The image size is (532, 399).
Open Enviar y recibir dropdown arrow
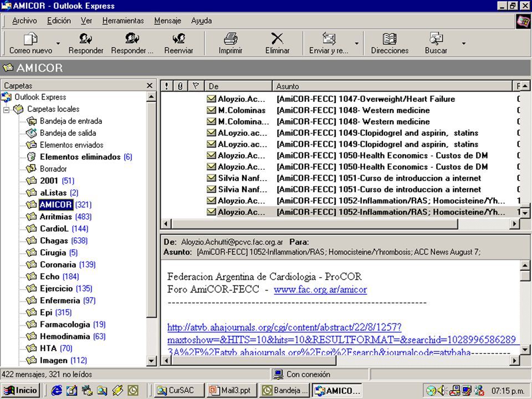[356, 43]
